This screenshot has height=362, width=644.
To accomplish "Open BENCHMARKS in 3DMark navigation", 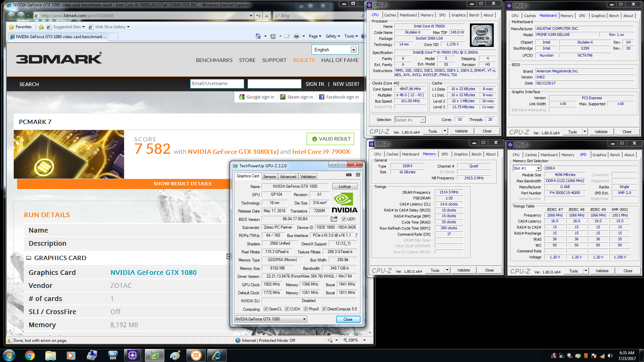I will pyautogui.click(x=214, y=60).
